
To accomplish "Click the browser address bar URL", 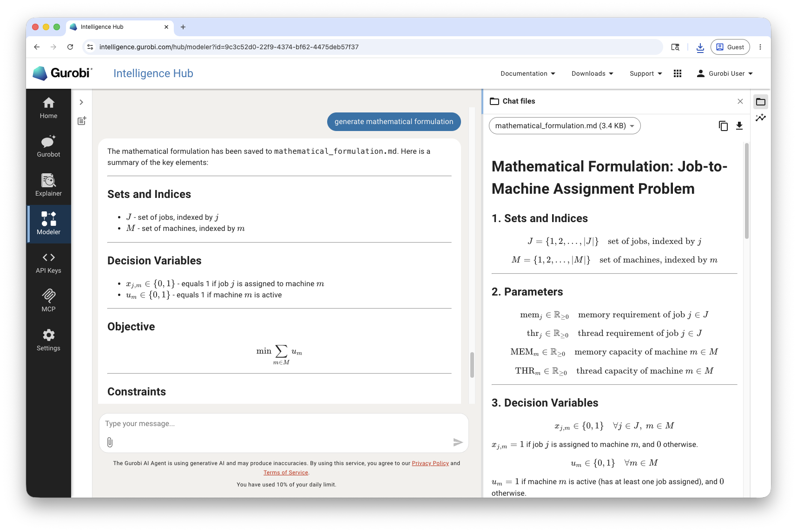I will (229, 47).
